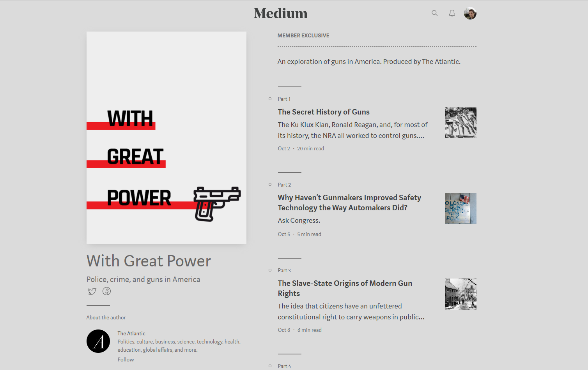Click the 'unfettered constitutional right' summary text
The height and width of the screenshot is (370, 588).
point(351,312)
